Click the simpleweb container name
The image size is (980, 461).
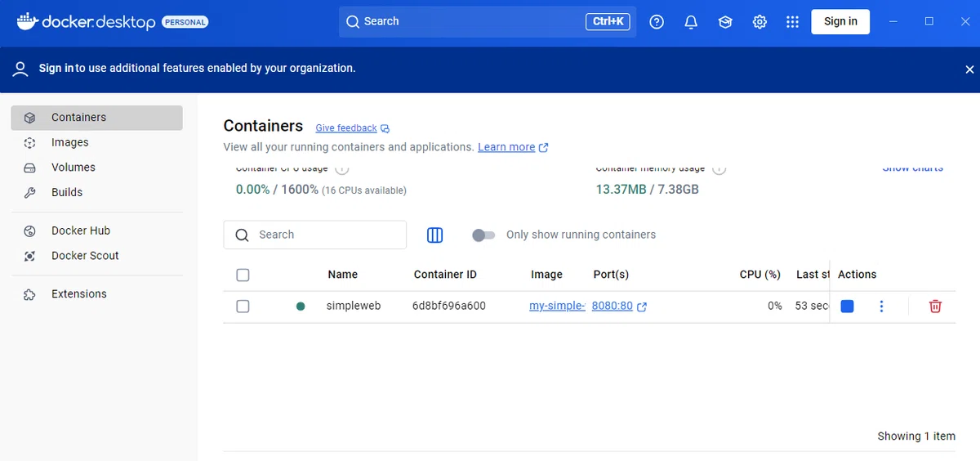[354, 306]
